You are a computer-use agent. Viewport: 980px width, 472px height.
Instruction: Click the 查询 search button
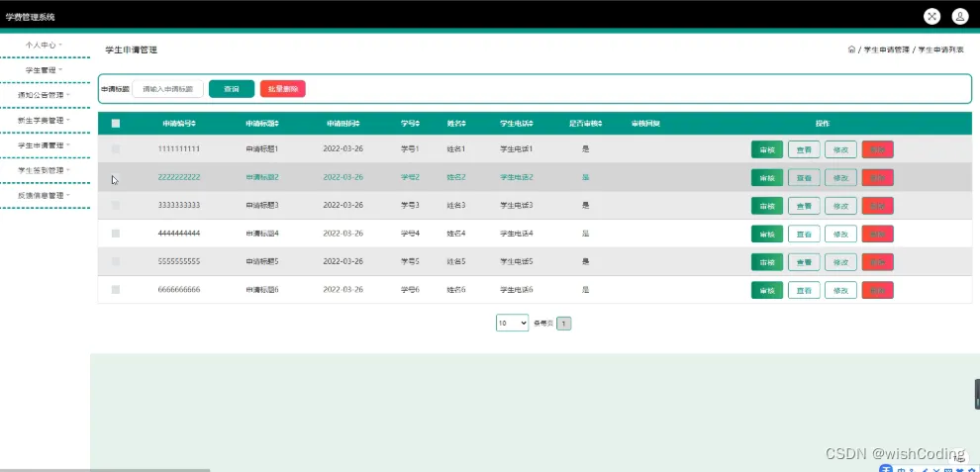point(232,89)
